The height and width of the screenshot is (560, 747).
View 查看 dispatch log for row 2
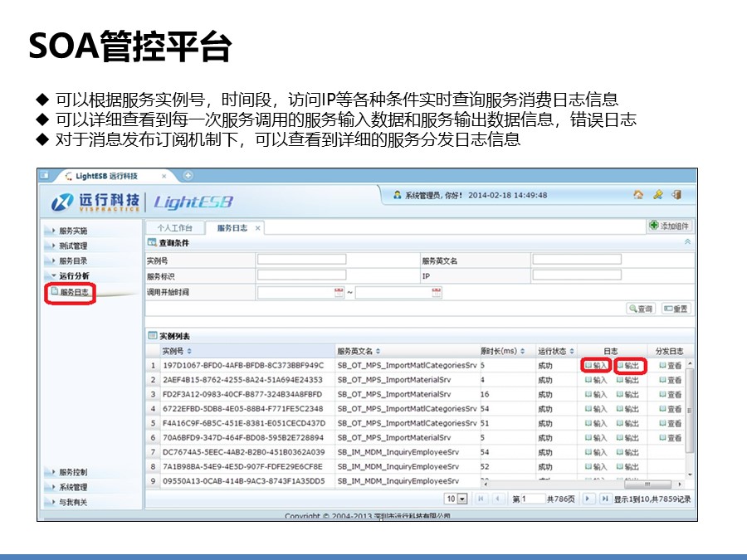(671, 380)
